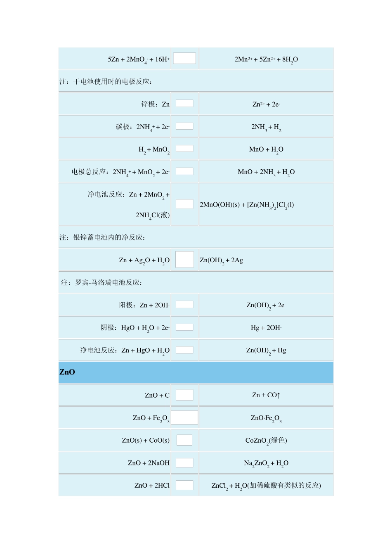Click the blank box beside 阳极：Zn + 2OH-
This screenshot has height=555, width=392.
(x=184, y=304)
